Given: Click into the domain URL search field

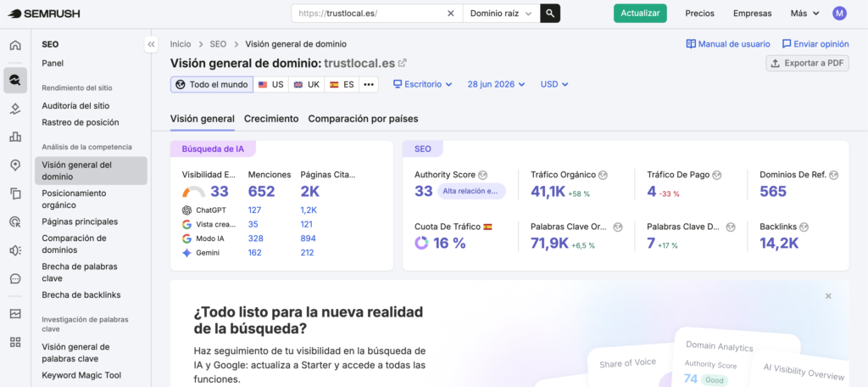Looking at the screenshot, I should pyautogui.click(x=370, y=14).
